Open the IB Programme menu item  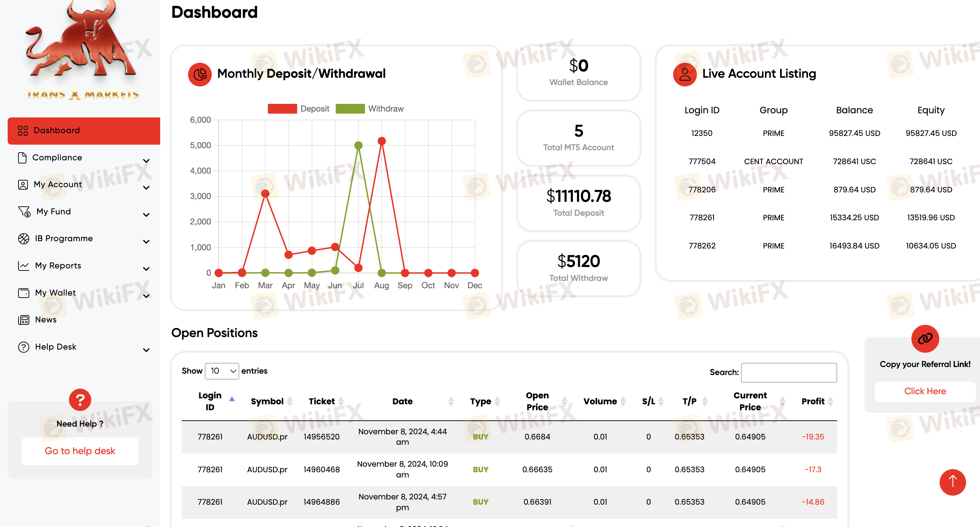tap(63, 239)
